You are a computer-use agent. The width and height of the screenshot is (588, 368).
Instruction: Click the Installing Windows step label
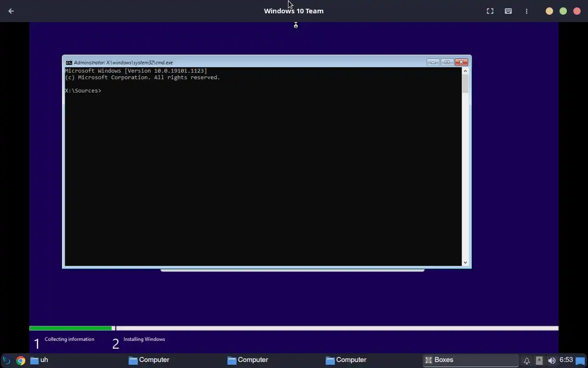[144, 339]
